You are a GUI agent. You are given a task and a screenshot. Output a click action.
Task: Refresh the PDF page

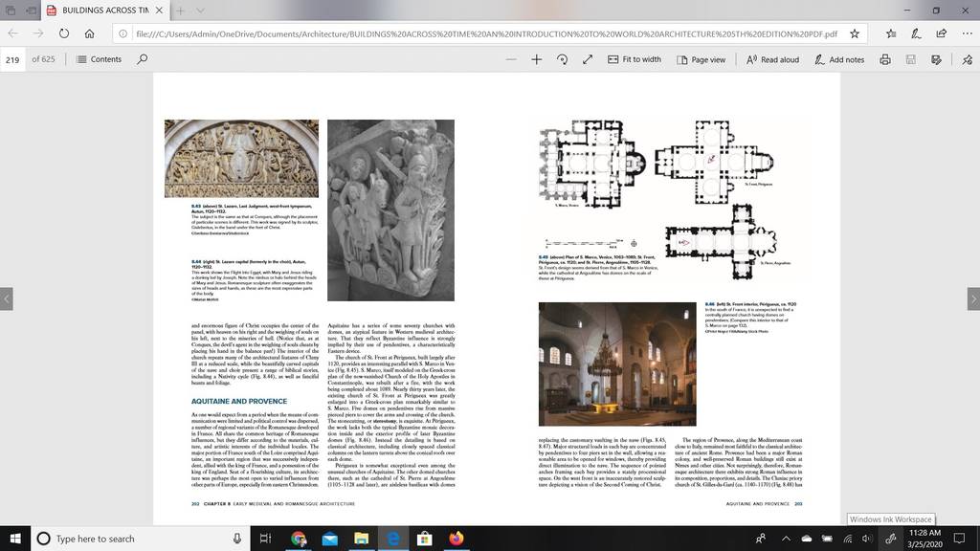(64, 33)
